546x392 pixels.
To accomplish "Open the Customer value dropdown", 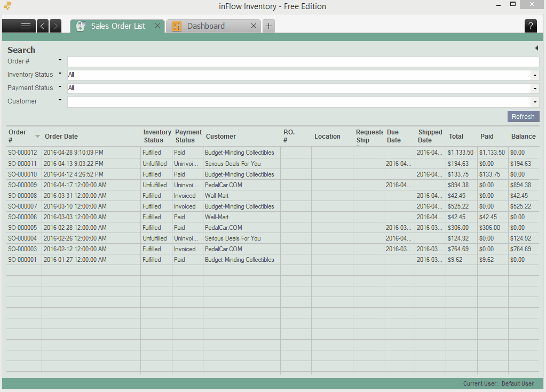I will [535, 102].
